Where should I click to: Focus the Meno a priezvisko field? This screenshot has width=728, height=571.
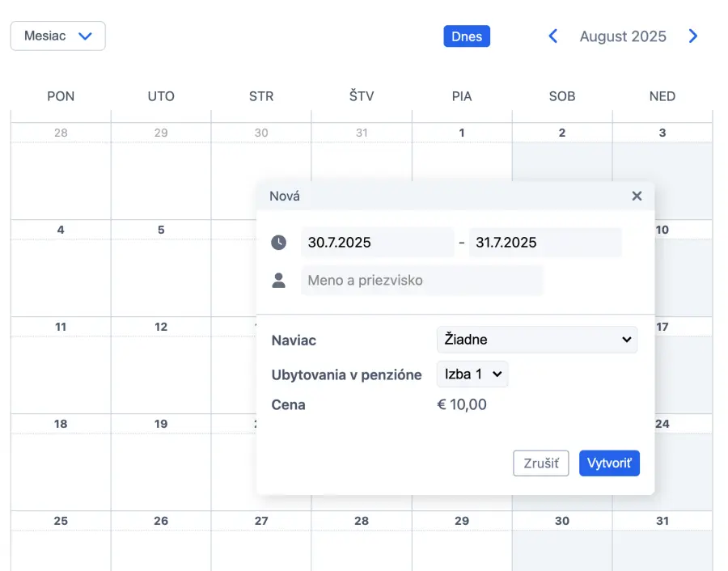point(421,281)
